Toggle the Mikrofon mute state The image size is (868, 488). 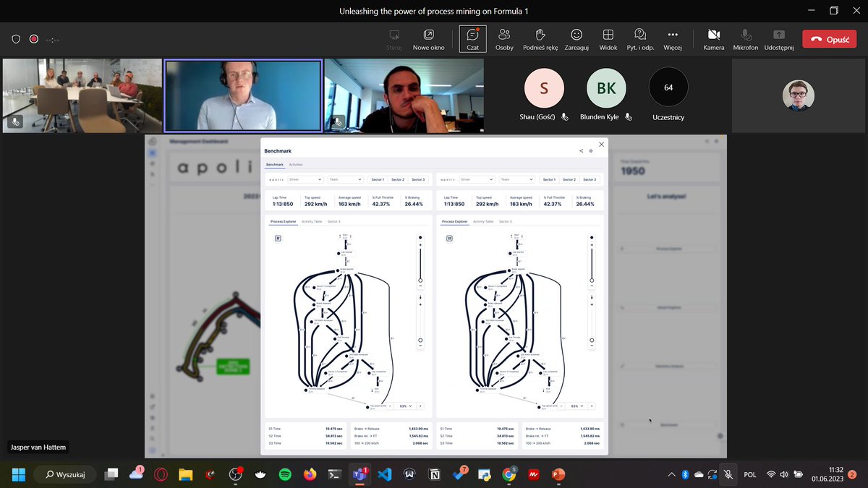tap(745, 39)
